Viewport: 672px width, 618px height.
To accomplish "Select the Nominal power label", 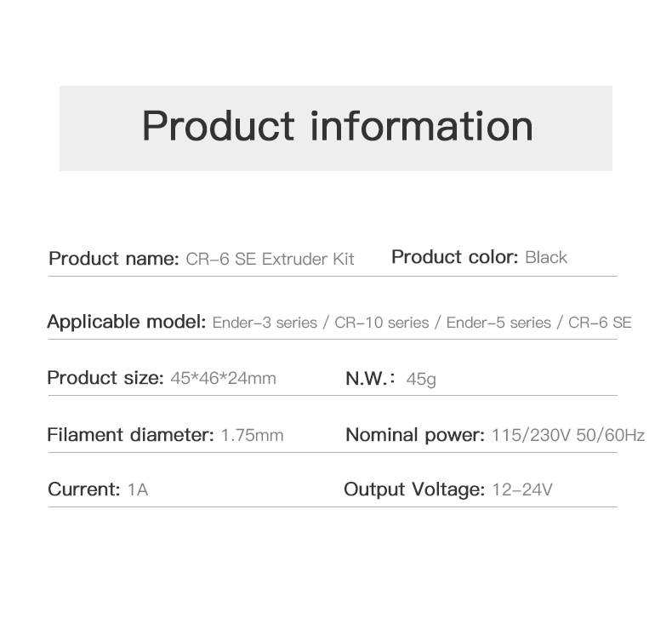I will (415, 435).
